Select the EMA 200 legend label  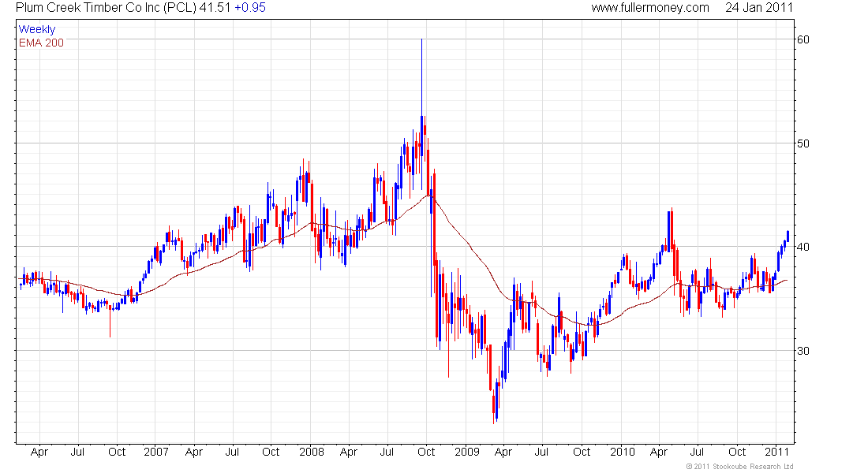coord(41,43)
